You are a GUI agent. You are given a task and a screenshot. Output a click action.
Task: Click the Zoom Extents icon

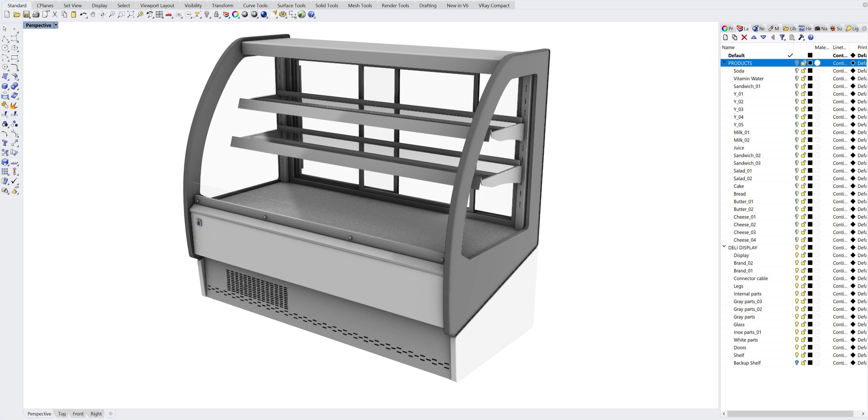coord(131,14)
